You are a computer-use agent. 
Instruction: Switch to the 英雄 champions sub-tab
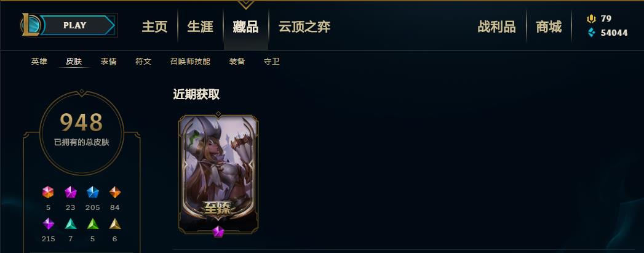pyautogui.click(x=39, y=62)
